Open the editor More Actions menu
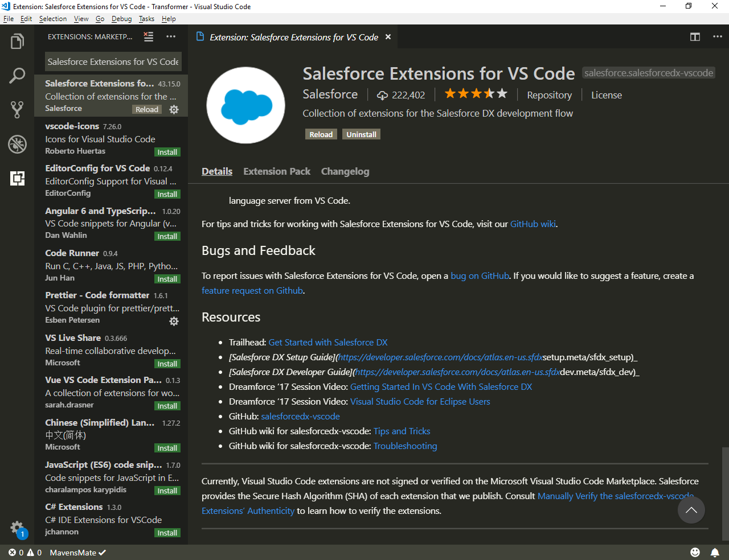 click(718, 36)
